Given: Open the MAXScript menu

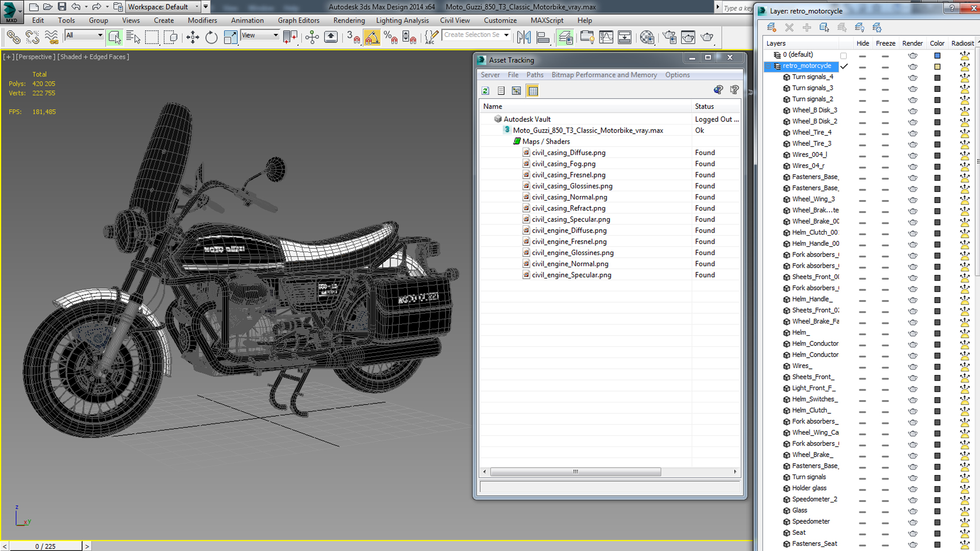Looking at the screenshot, I should (x=547, y=20).
